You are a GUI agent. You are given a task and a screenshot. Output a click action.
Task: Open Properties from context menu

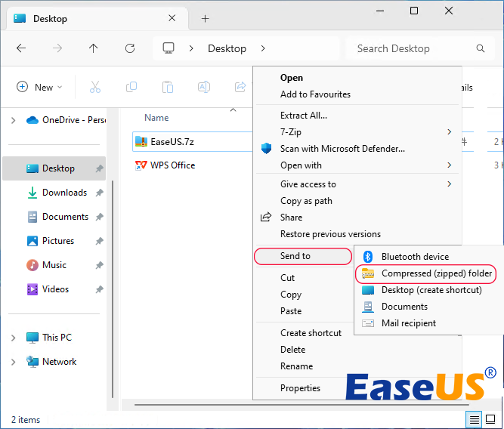[x=300, y=388]
